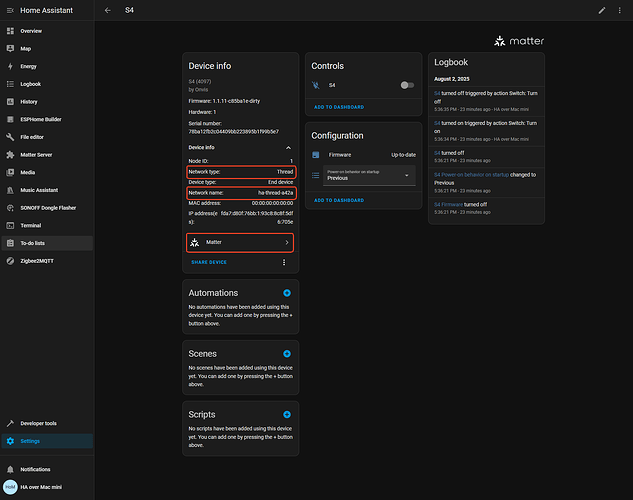Screen dimensions: 633x500
Task: Click Add to Dashboard under Controls
Action: 339,107
